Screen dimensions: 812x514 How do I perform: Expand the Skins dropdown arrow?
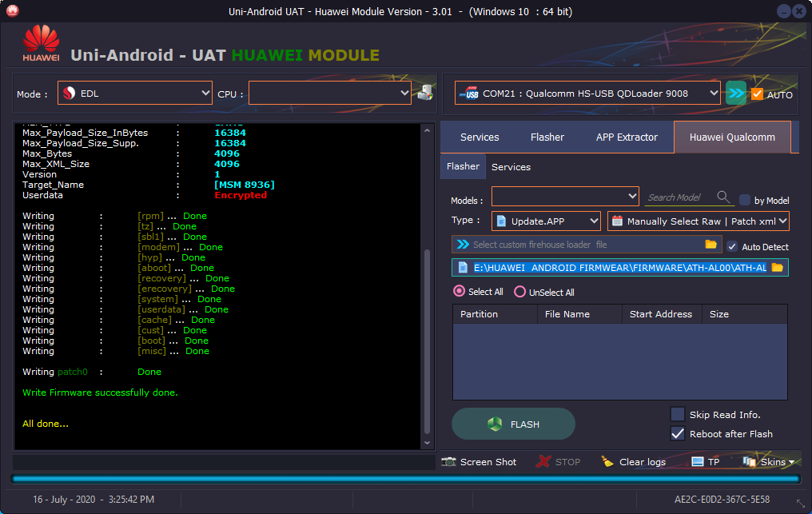[x=791, y=462]
